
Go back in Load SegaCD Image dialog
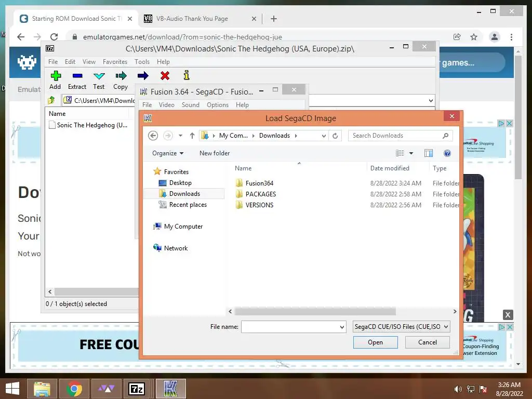tap(153, 136)
